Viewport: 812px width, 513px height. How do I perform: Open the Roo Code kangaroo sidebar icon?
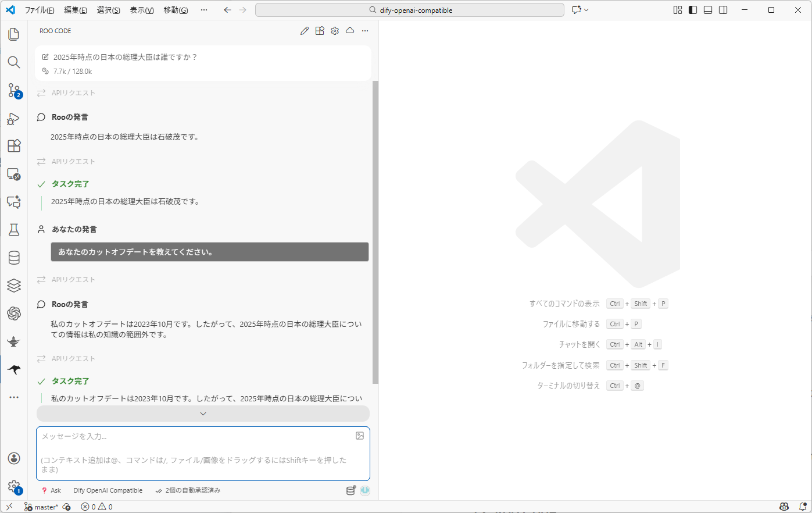tap(14, 369)
